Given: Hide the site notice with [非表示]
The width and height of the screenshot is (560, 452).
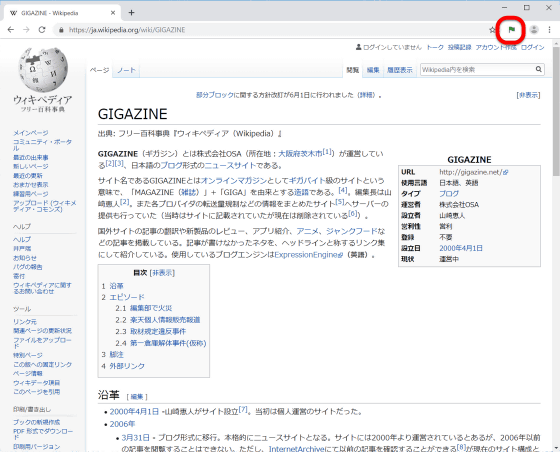Looking at the screenshot, I should coord(528,95).
